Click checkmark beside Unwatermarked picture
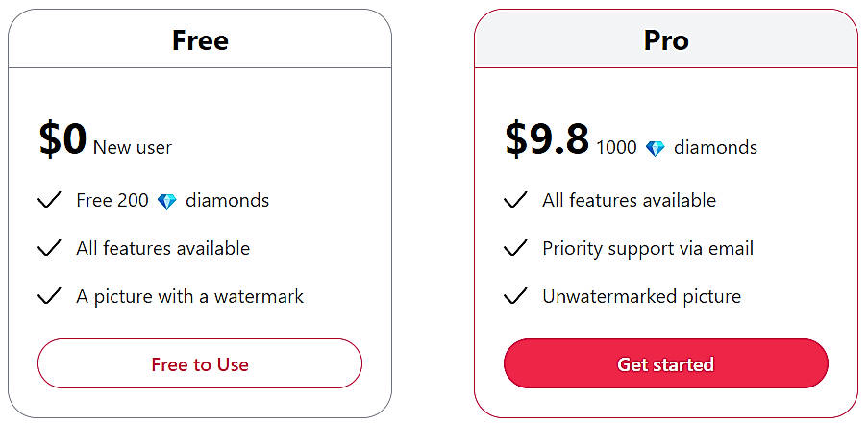 tap(515, 296)
